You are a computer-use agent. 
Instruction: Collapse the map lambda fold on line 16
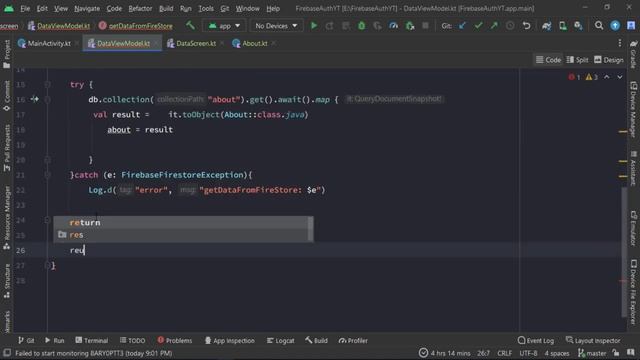coord(47,99)
